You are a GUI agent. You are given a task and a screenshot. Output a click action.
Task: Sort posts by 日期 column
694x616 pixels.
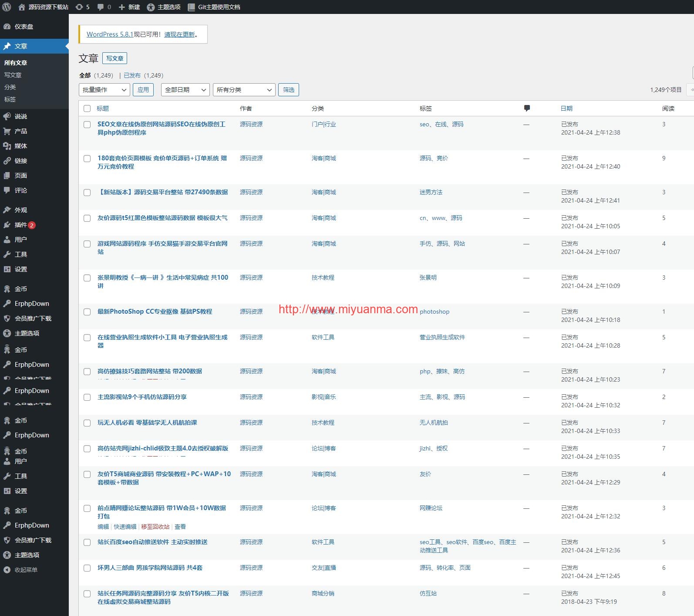pos(566,108)
